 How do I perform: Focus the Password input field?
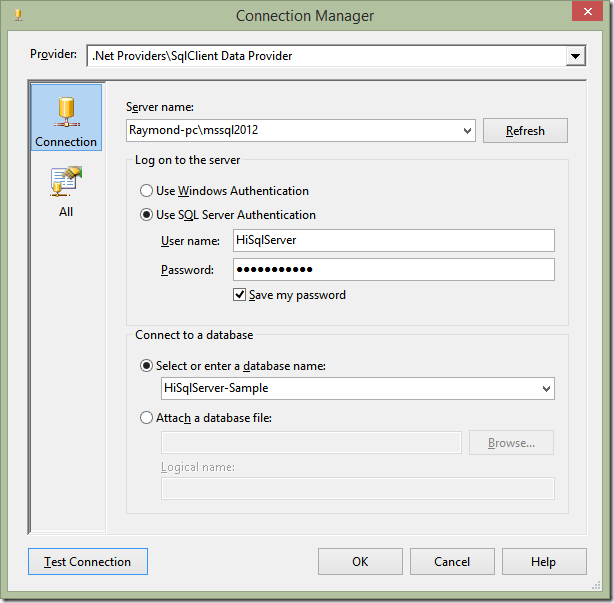(x=393, y=270)
